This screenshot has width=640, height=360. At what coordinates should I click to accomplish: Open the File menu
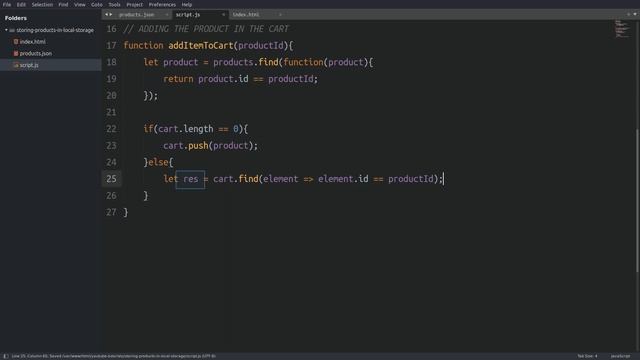7,4
